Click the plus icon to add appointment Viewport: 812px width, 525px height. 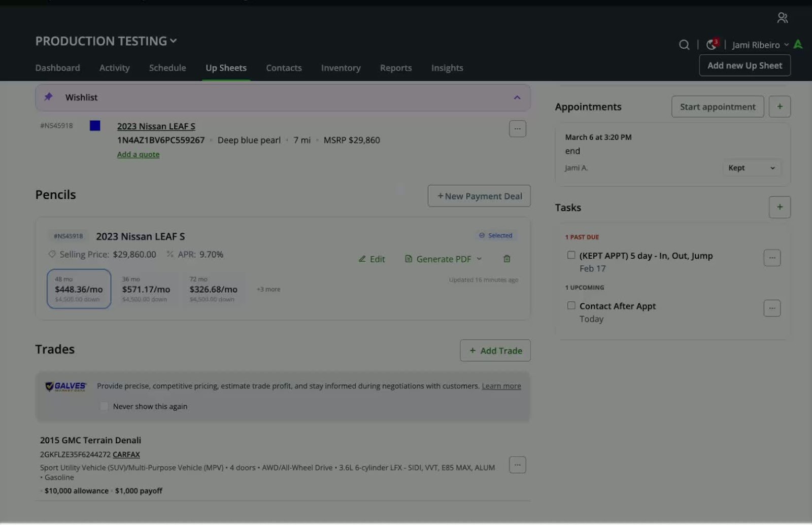(x=780, y=107)
